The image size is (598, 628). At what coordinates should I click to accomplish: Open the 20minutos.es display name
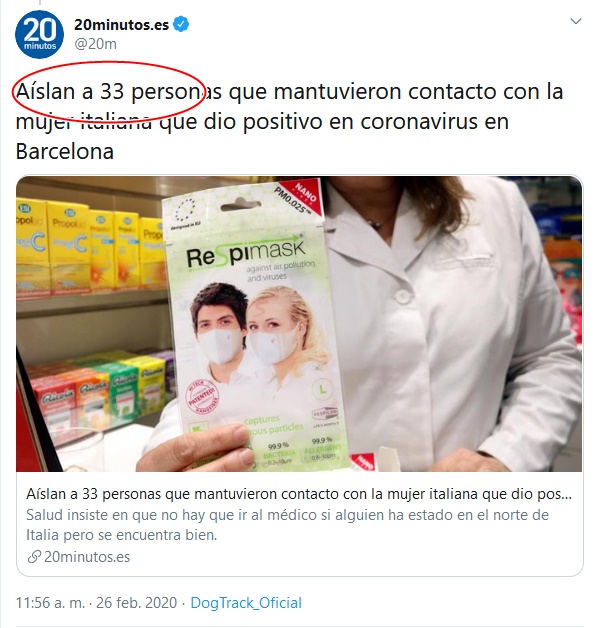tap(121, 25)
